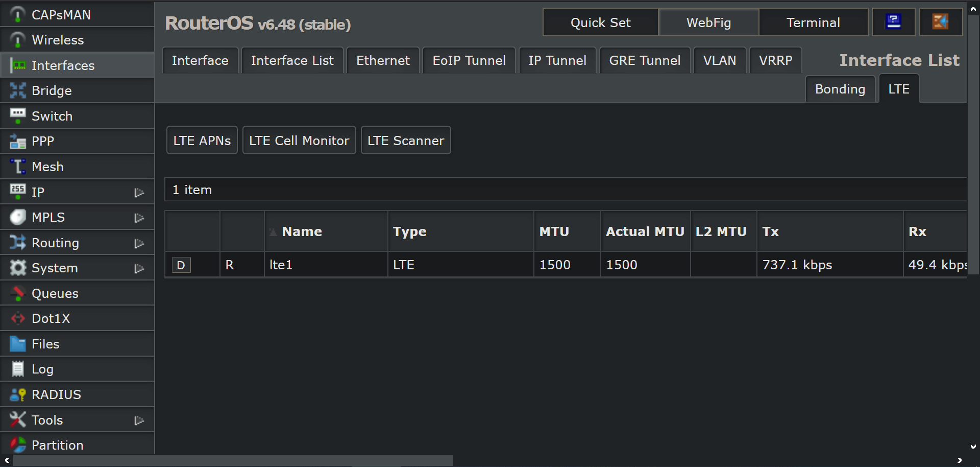Viewport: 980px width, 467px height.
Task: Click the Files folder icon
Action: [x=17, y=344]
